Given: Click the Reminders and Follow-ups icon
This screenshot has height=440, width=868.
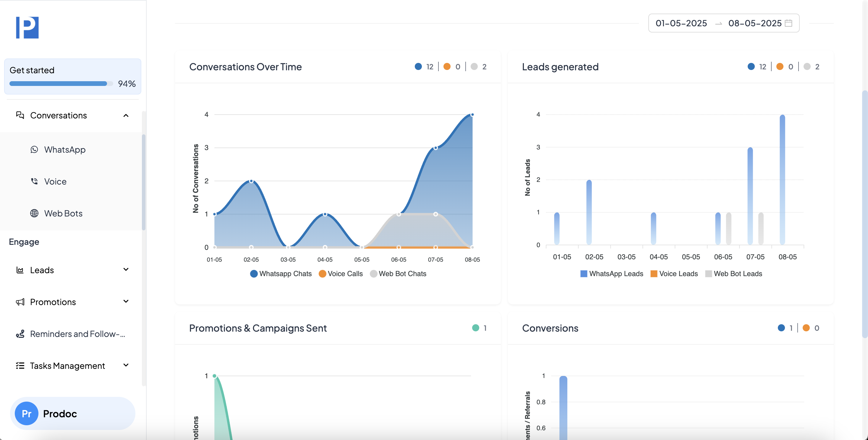Looking at the screenshot, I should [20, 334].
